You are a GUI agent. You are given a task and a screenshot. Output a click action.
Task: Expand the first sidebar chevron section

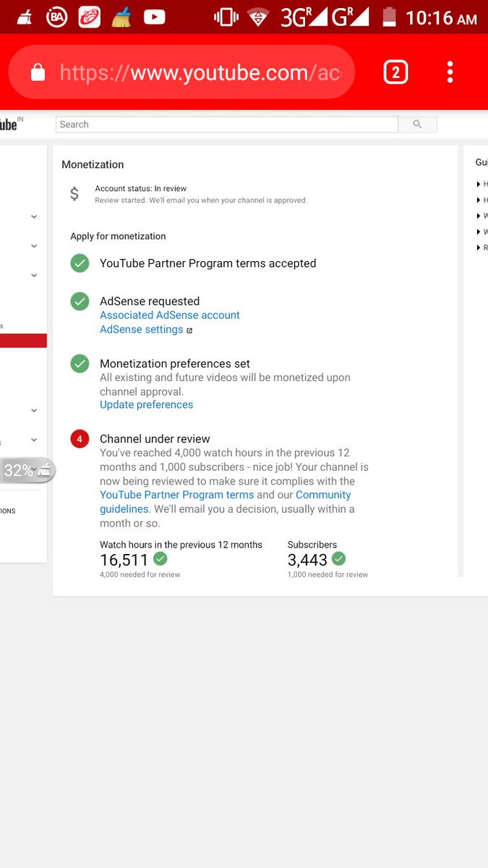click(x=34, y=216)
